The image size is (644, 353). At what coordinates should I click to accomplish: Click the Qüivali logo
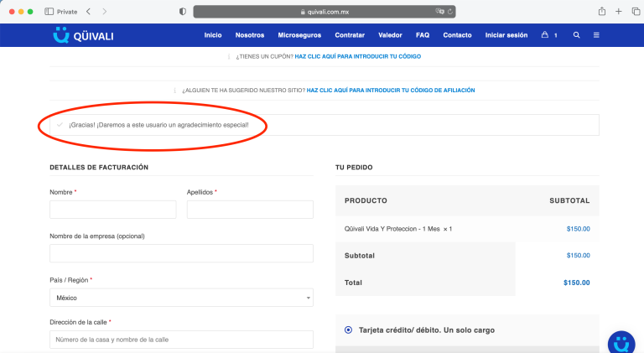(83, 35)
